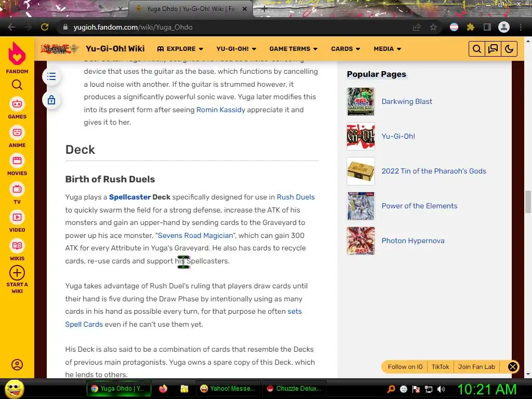Open the Rush Duels link

296,197
